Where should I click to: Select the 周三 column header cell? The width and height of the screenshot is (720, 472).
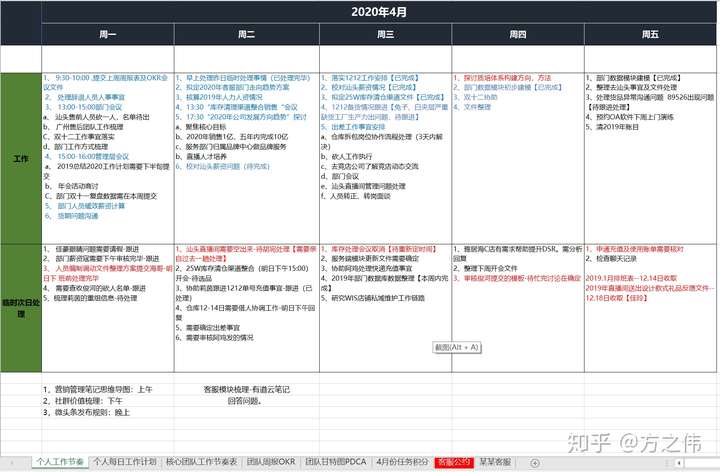tap(385, 34)
